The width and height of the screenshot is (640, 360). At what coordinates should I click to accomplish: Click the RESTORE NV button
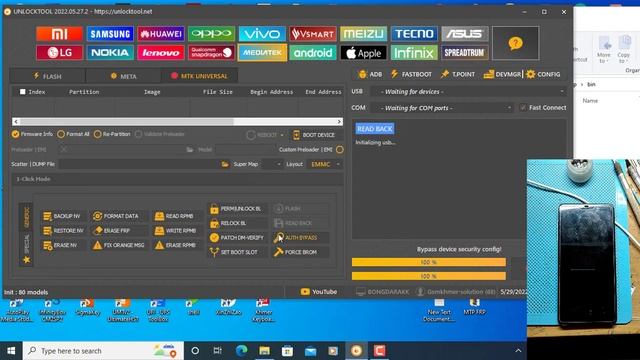click(63, 231)
